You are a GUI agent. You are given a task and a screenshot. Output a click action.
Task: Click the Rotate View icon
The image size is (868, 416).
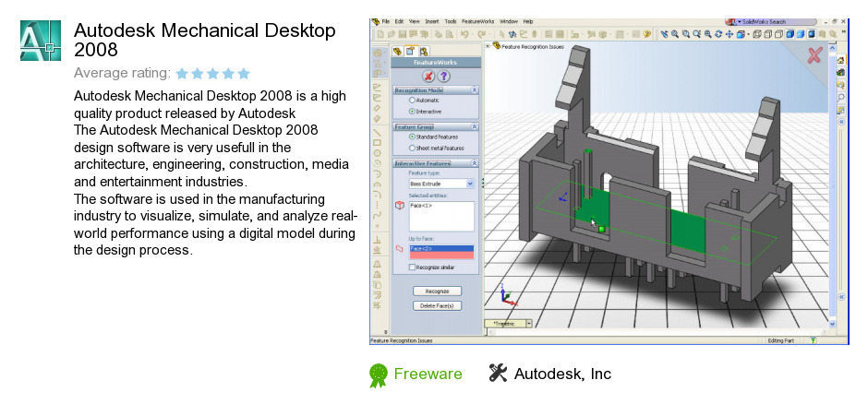coord(718,34)
